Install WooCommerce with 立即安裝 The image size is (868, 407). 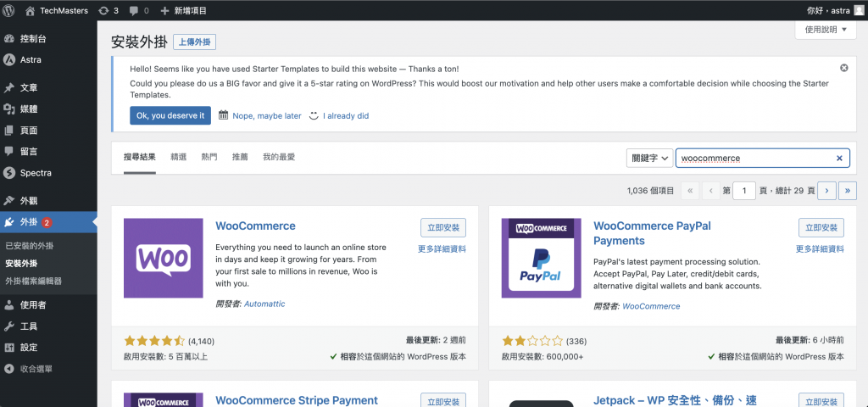pos(442,227)
